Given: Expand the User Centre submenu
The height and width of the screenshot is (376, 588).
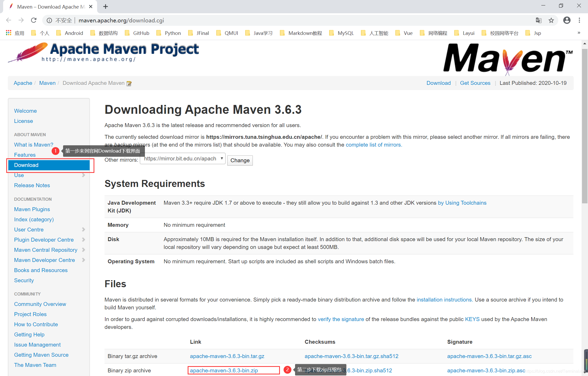Looking at the screenshot, I should pos(83,230).
